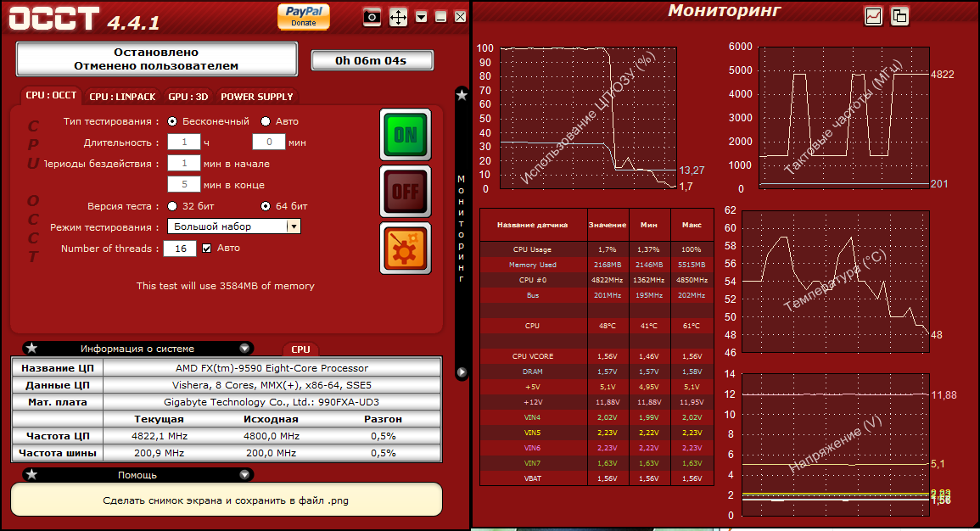Click the 4822,1 MHz current frequency cell

(160, 436)
